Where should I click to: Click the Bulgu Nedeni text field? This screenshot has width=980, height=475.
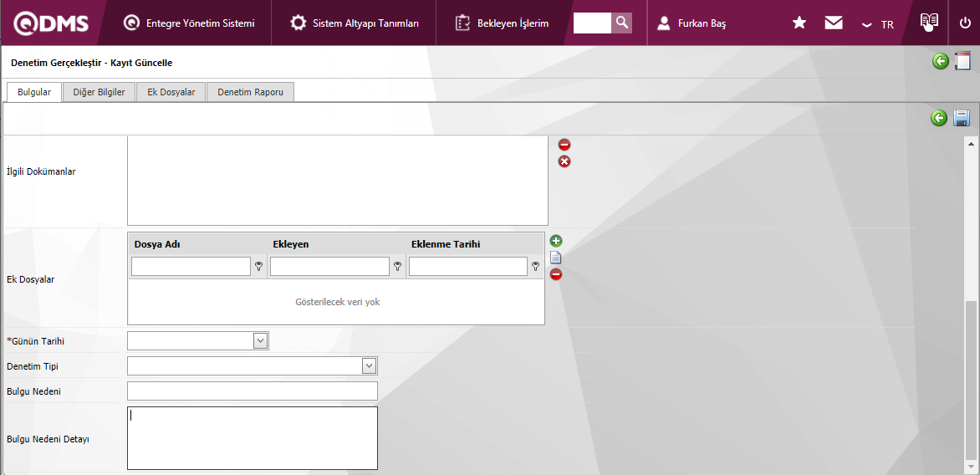(253, 391)
